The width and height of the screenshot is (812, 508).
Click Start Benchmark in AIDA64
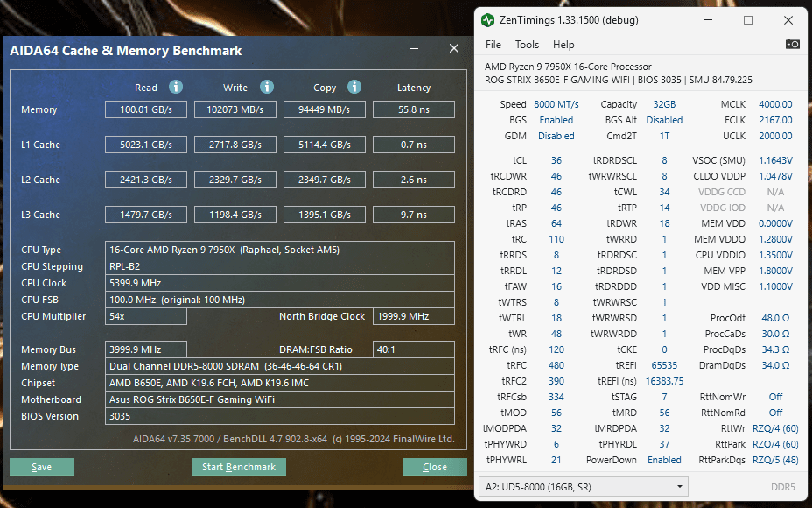pyautogui.click(x=239, y=467)
